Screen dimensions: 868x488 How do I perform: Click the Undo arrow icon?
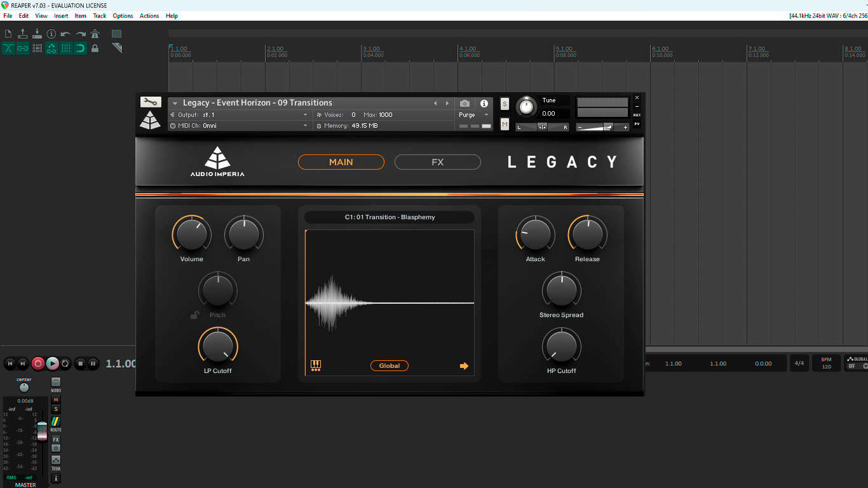point(66,34)
